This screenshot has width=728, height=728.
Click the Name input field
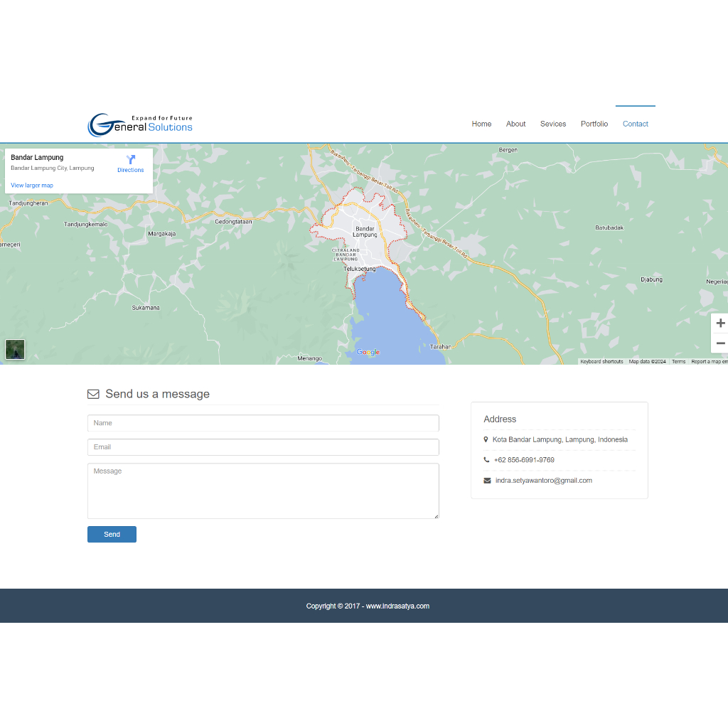pos(263,423)
